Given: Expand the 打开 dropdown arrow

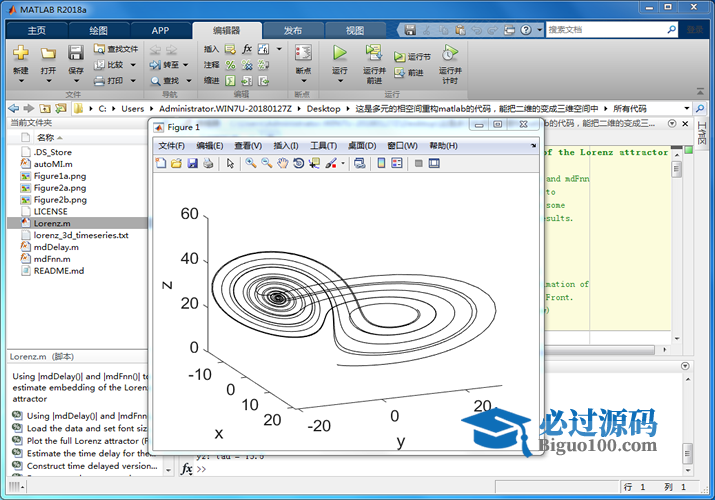Looking at the screenshot, I should pos(48,81).
